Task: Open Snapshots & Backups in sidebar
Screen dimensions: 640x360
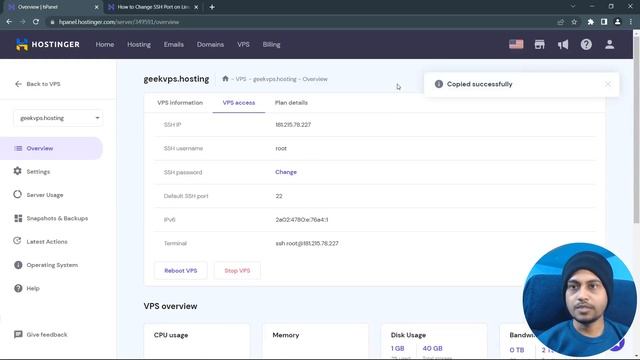Action: point(57,218)
